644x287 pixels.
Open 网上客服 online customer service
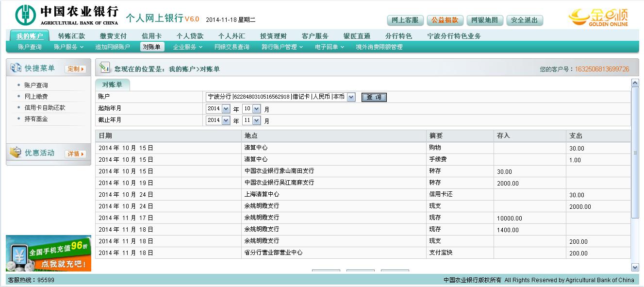point(405,20)
